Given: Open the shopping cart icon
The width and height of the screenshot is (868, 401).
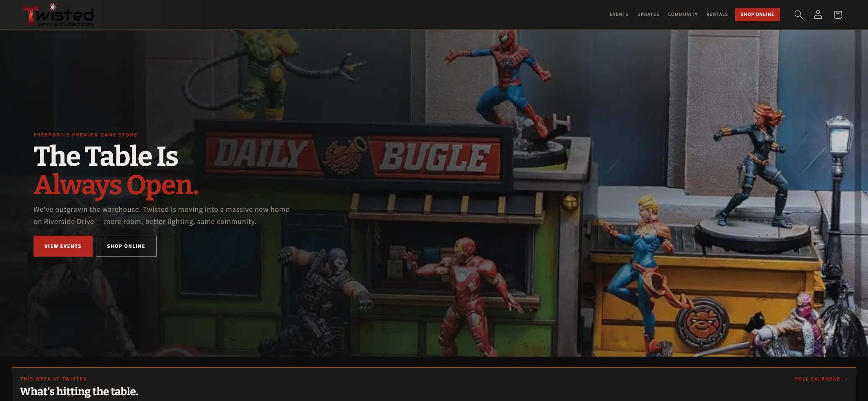Looking at the screenshot, I should pos(837,15).
